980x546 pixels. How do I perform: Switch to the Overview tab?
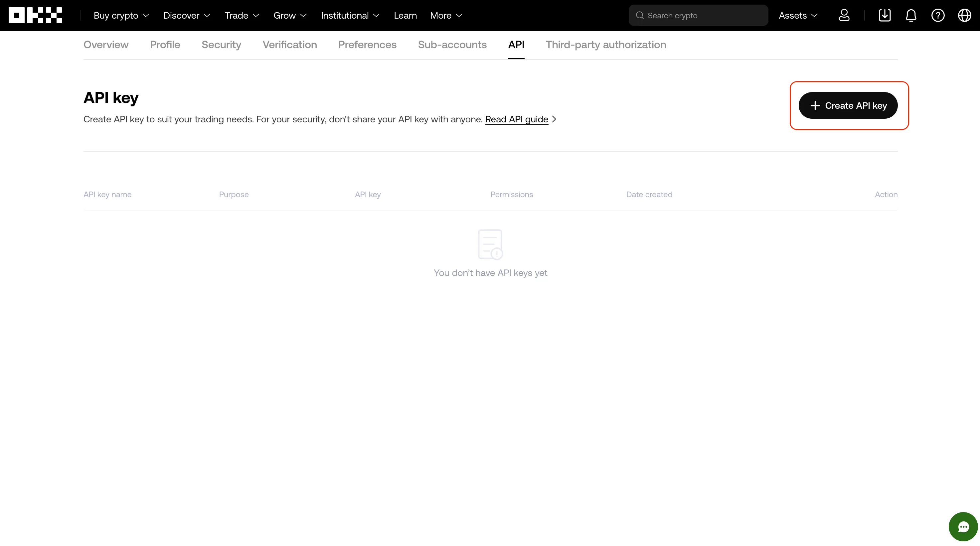tap(106, 45)
